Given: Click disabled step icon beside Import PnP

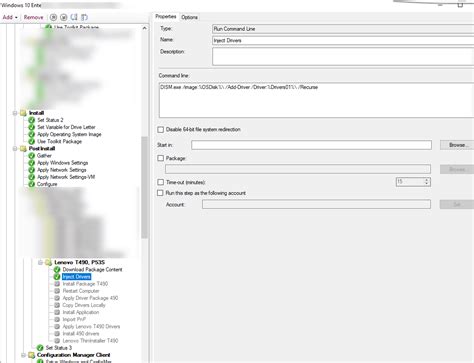Looking at the screenshot, I should 57,319.
